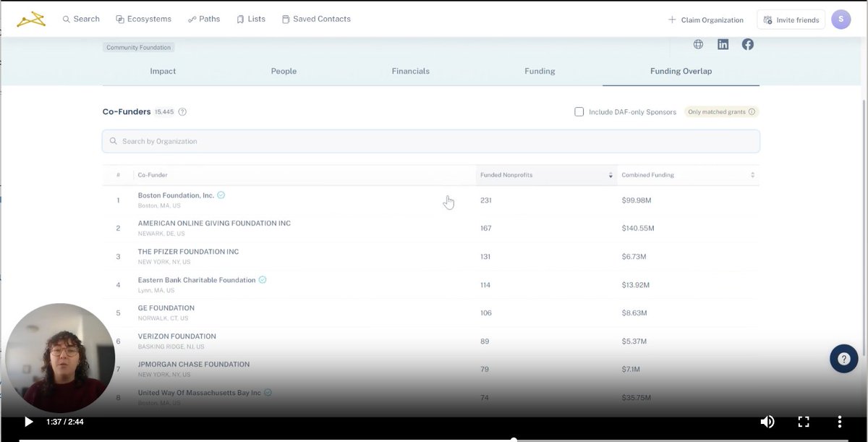Click the Invite friends button
This screenshot has width=868, height=442.
click(791, 19)
